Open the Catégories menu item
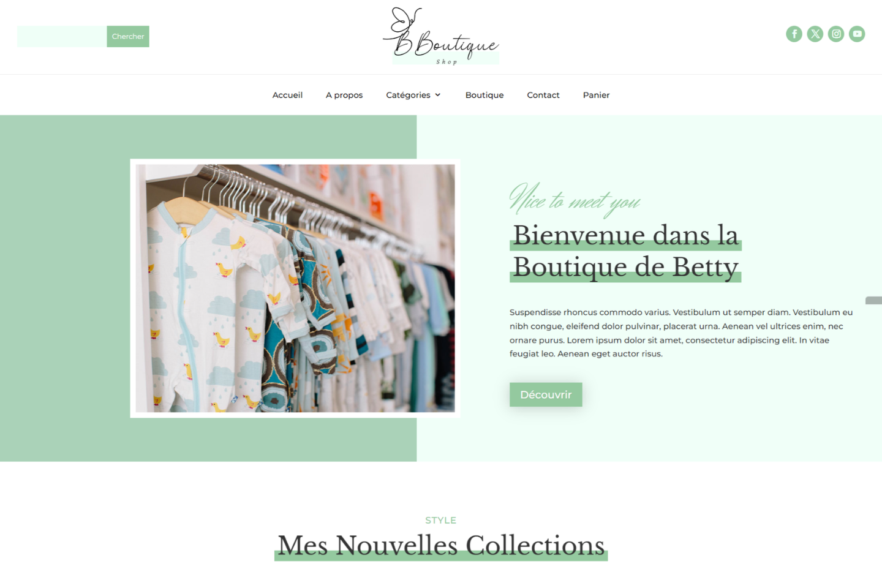This screenshot has width=882, height=588. click(x=408, y=95)
